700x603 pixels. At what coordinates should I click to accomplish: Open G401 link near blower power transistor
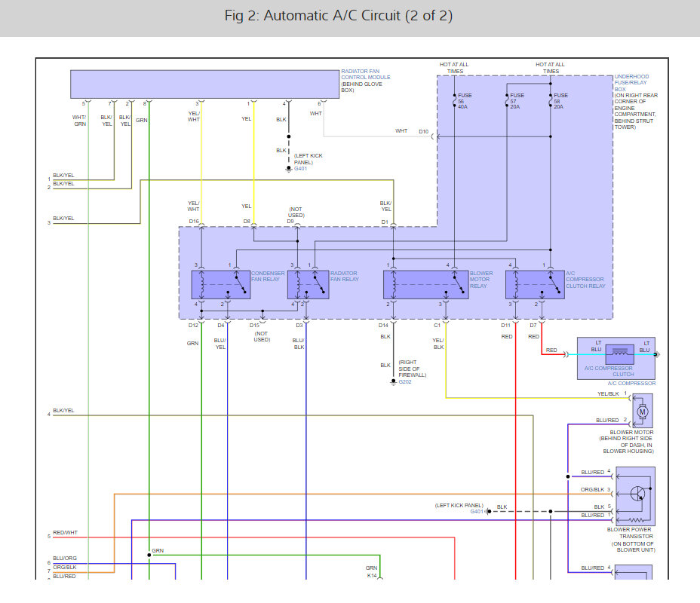(477, 512)
